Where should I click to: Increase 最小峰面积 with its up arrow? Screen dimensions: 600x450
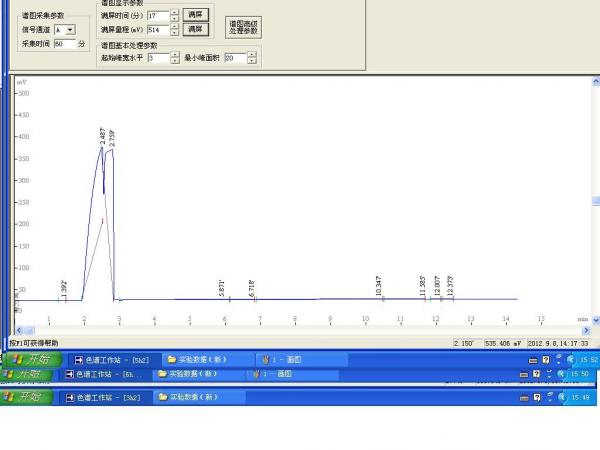252,55
